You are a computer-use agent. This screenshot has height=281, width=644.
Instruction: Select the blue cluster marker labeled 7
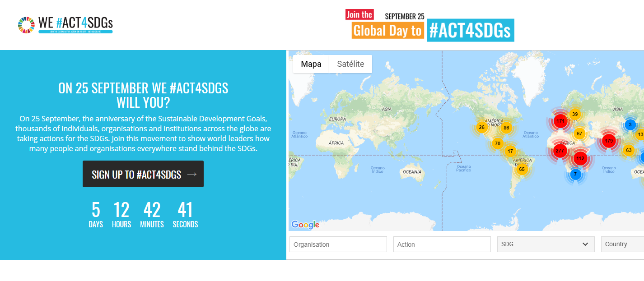click(575, 174)
